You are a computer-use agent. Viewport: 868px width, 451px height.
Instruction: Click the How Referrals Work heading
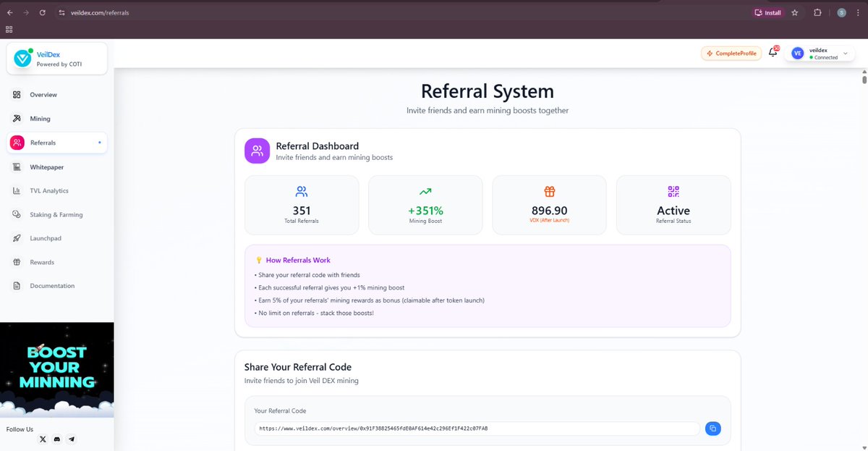[298, 260]
